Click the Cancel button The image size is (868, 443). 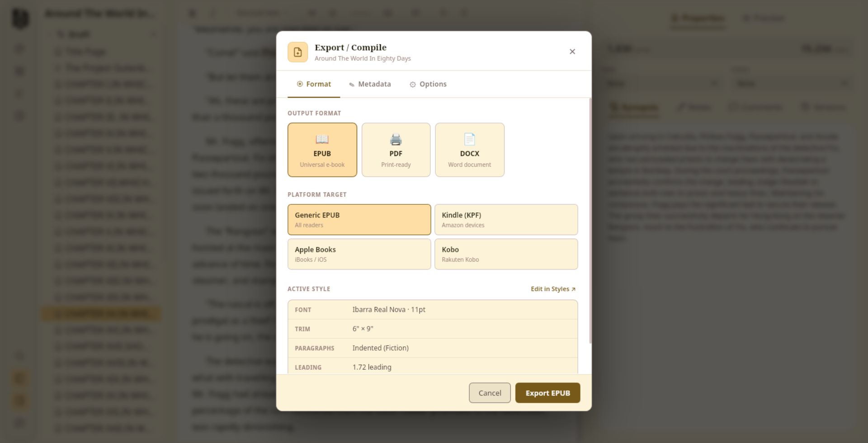[x=490, y=393]
